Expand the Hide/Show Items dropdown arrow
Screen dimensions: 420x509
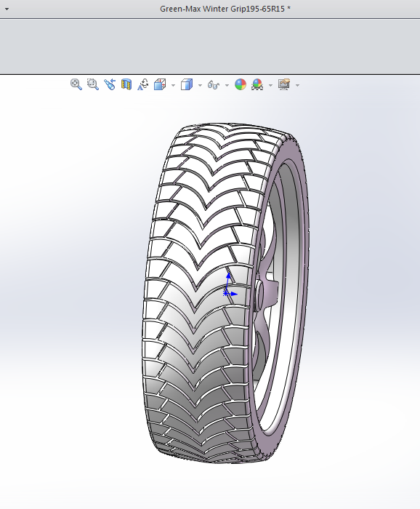coord(227,85)
